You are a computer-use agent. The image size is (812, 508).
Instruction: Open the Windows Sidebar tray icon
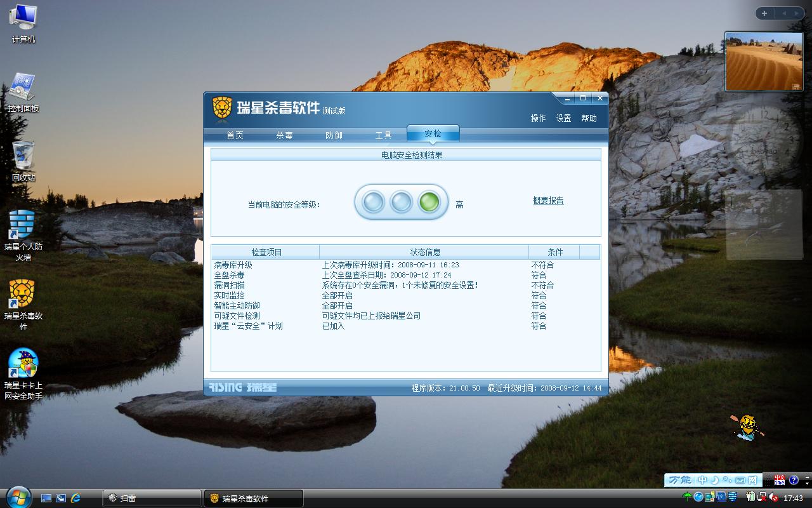tap(710, 497)
